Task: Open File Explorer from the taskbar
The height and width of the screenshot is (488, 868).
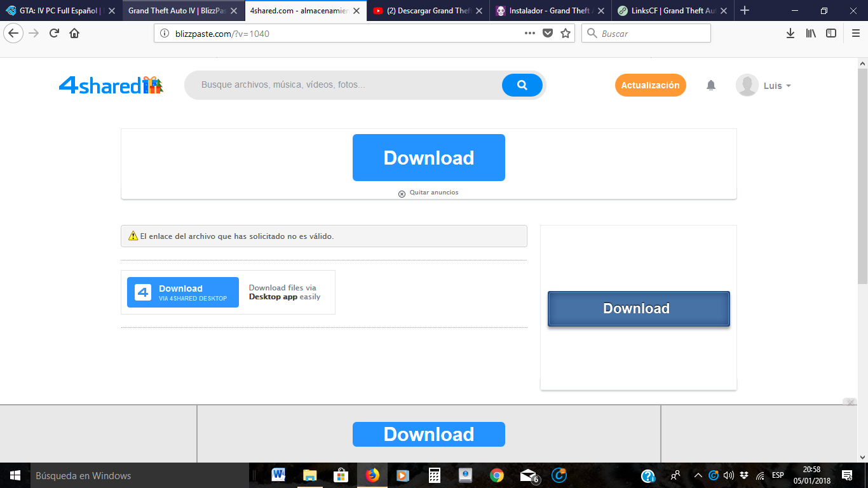Action: coord(309,475)
